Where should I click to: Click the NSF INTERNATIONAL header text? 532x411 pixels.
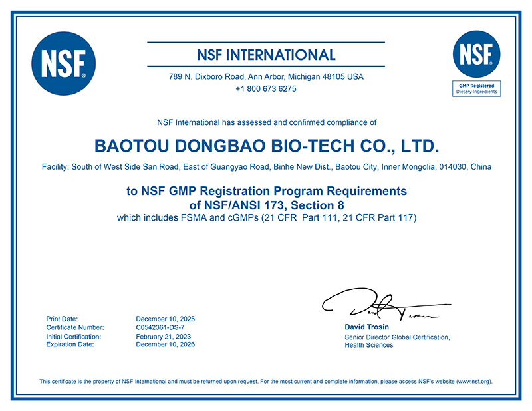[x=265, y=55]
